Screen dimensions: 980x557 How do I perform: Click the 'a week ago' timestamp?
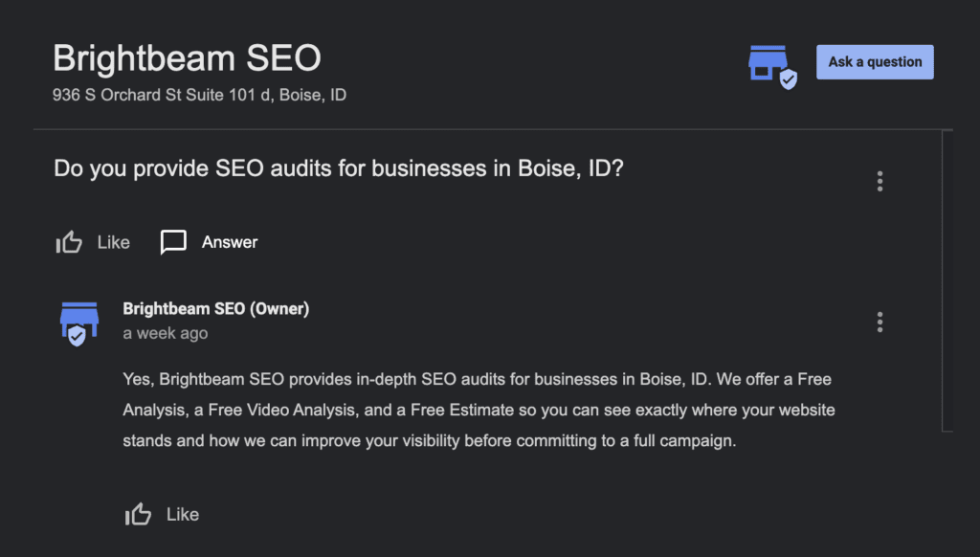pos(166,334)
